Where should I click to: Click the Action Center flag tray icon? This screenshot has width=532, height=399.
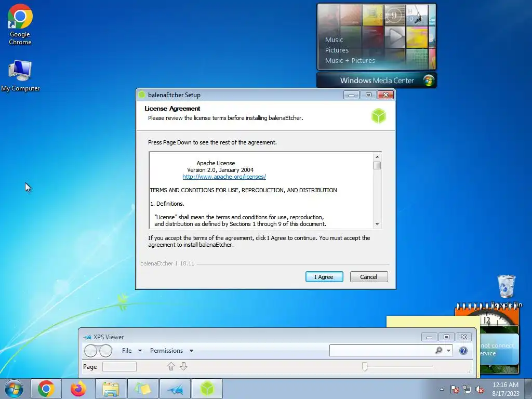[x=455, y=389]
